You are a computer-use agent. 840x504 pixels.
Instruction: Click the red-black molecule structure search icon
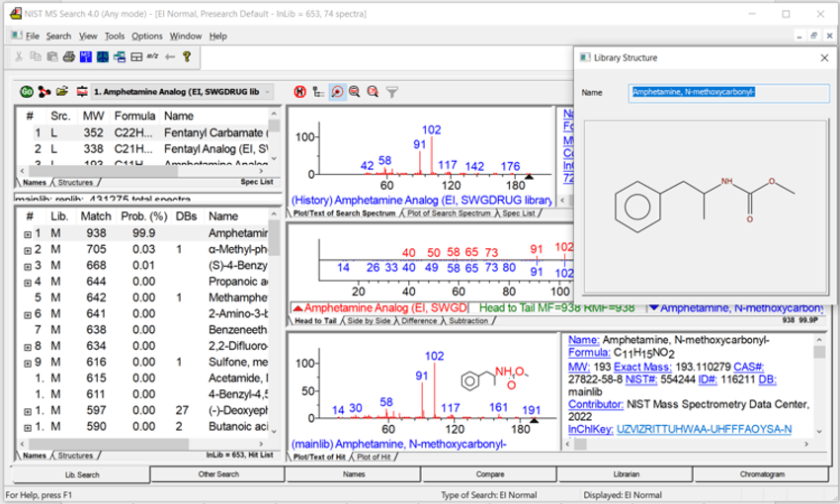tap(44, 92)
